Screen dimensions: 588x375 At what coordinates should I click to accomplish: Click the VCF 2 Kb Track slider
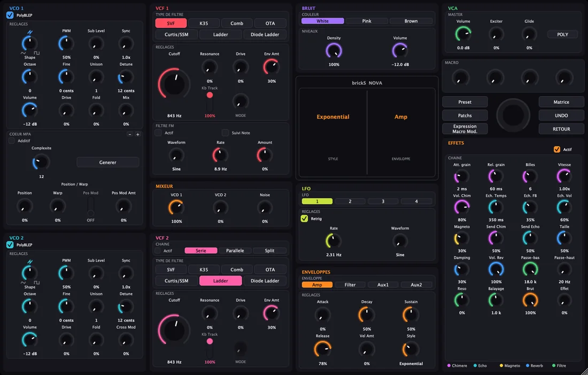coord(210,348)
